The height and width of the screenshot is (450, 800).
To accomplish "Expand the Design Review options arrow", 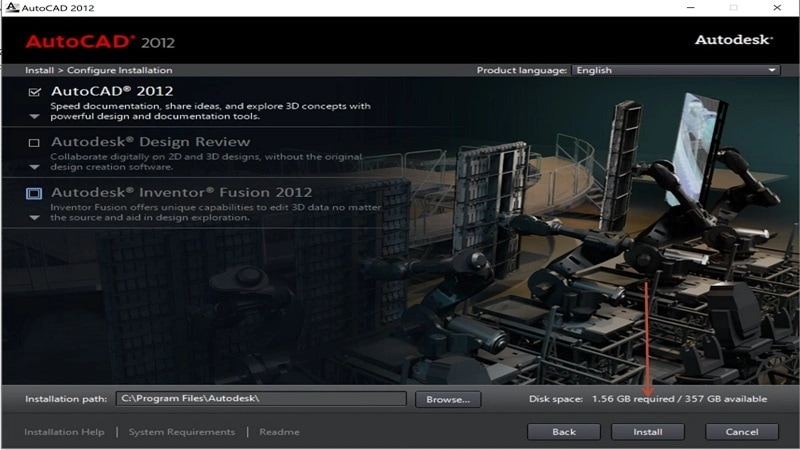I will point(35,166).
